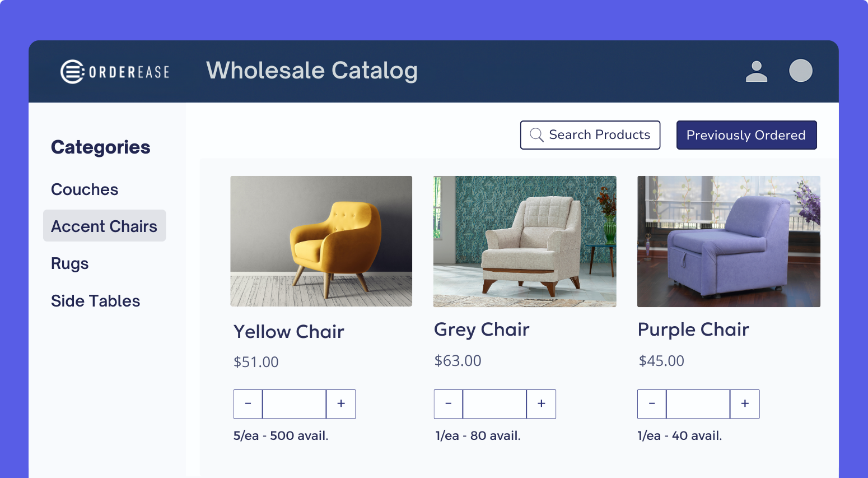Select the Accent Chairs category

point(104,226)
